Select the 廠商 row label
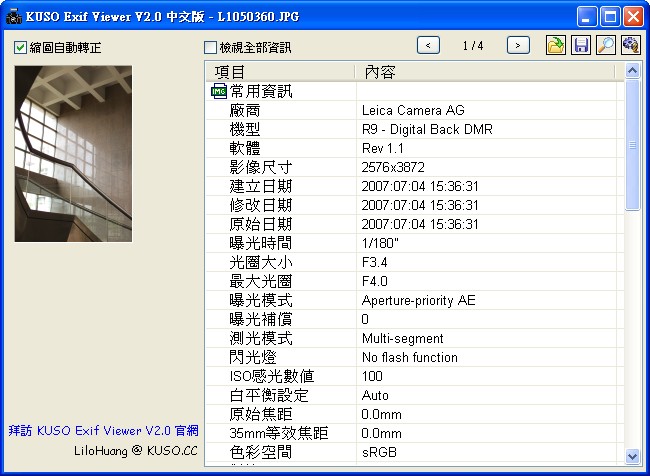Image resolution: width=650 pixels, height=476 pixels. 245,110
